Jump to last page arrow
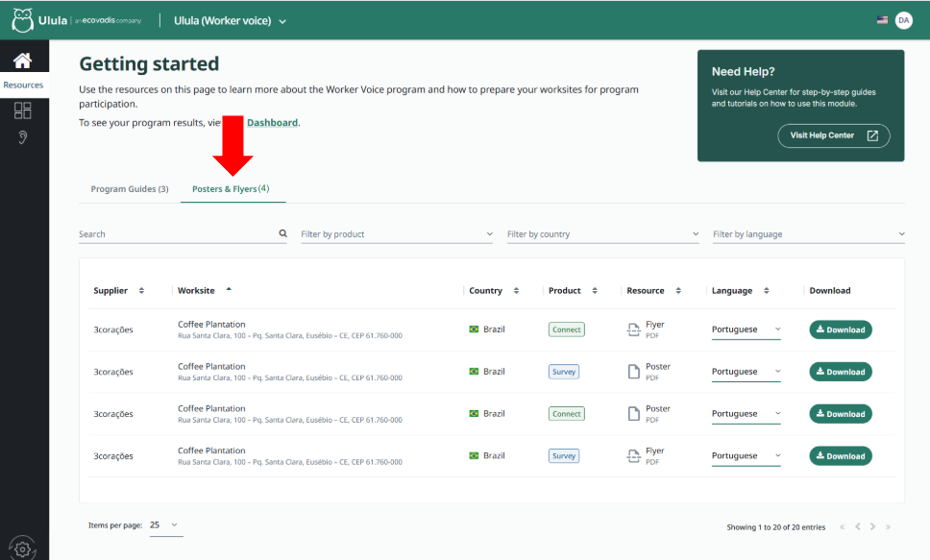Image resolution: width=930 pixels, height=560 pixels. point(888,526)
